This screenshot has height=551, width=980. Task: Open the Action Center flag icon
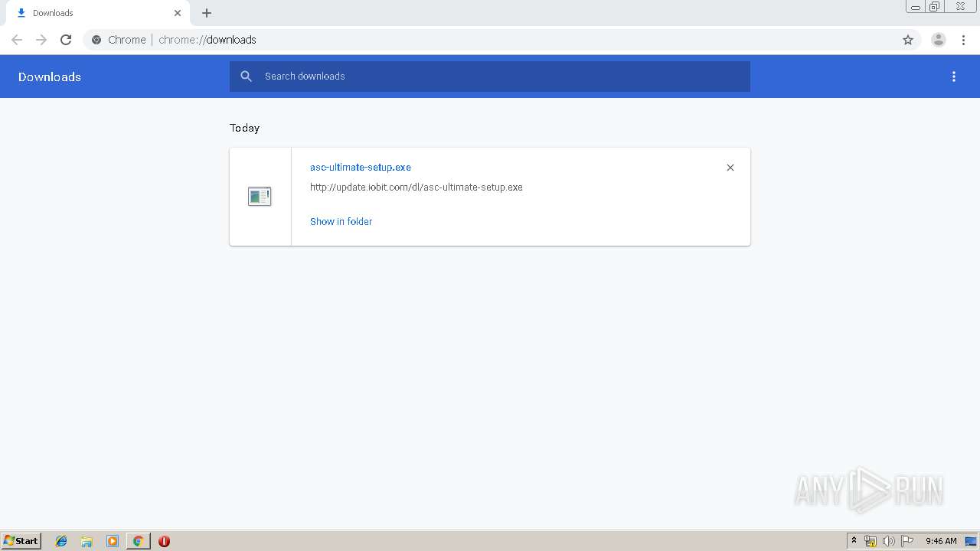(907, 541)
